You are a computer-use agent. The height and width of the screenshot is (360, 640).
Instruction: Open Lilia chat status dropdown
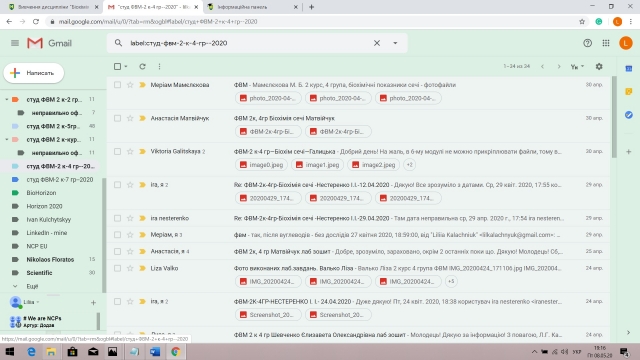(x=38, y=302)
